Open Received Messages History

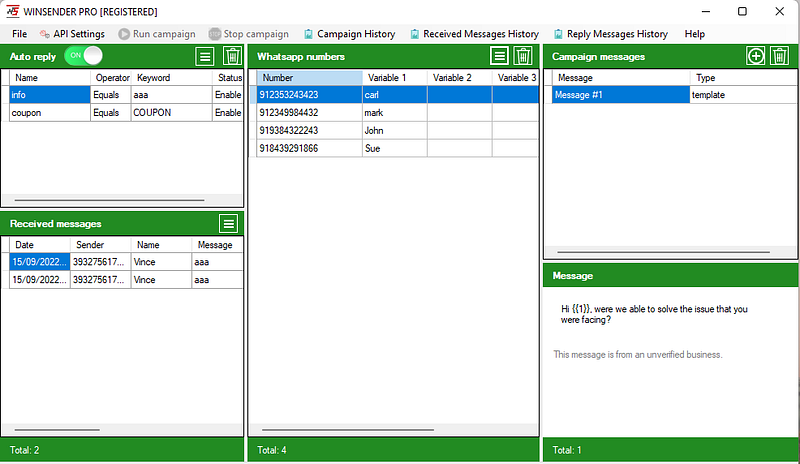coord(474,34)
